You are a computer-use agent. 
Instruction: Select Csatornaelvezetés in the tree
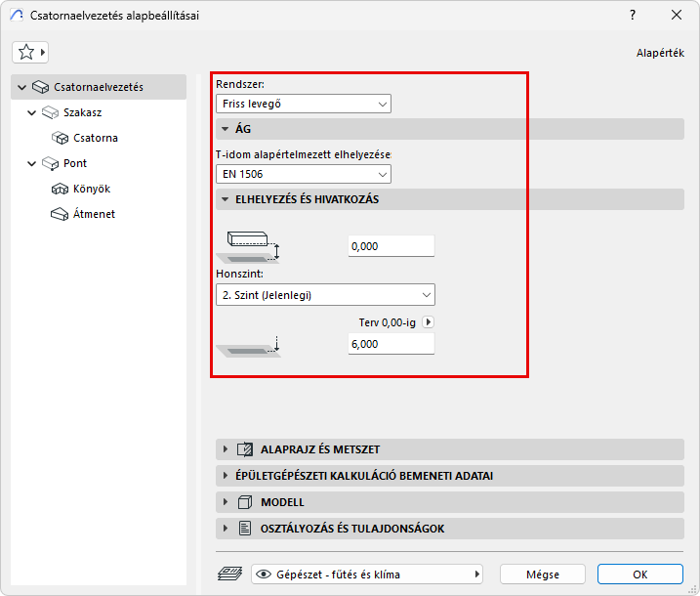99,87
